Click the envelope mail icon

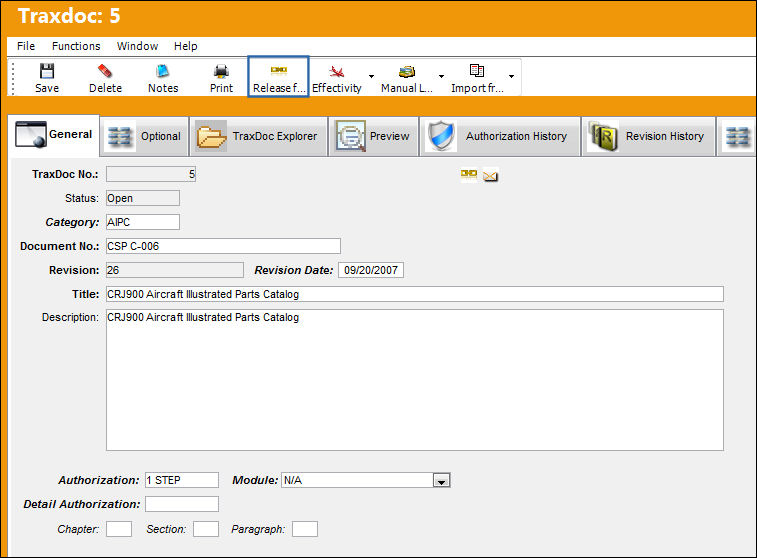490,176
